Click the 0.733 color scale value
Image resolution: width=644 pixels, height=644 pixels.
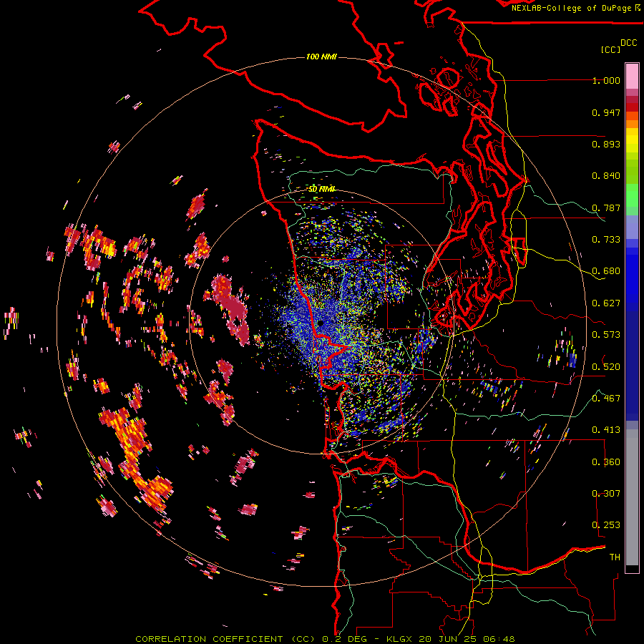(x=606, y=240)
